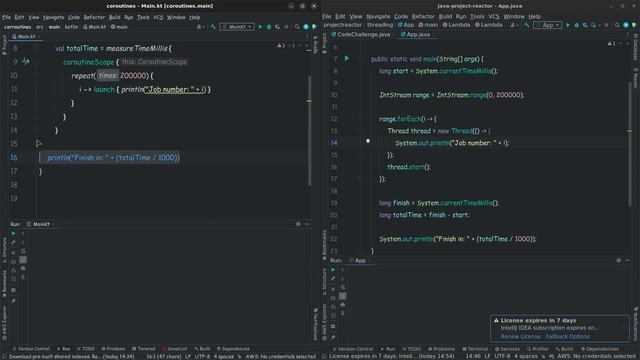640x360 pixels.
Task: Open Terminal tool window in coroutines window
Action: point(144,349)
